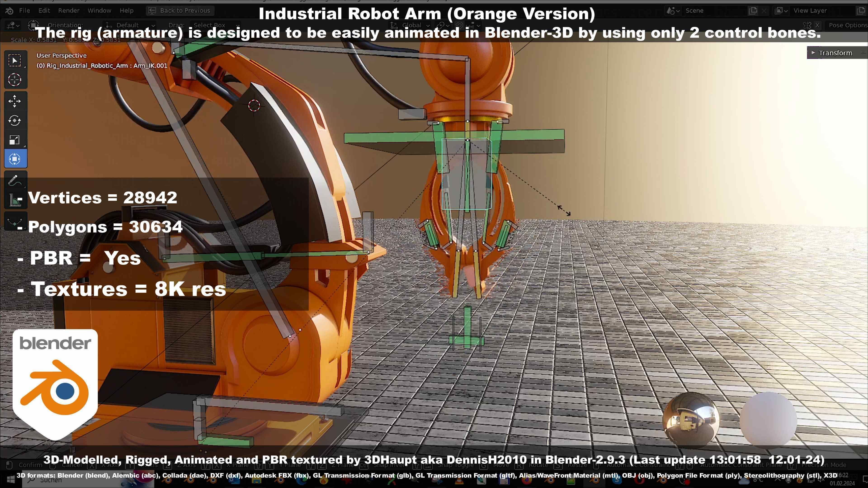The image size is (868, 488).
Task: Select the Rotate tool
Action: (15, 121)
